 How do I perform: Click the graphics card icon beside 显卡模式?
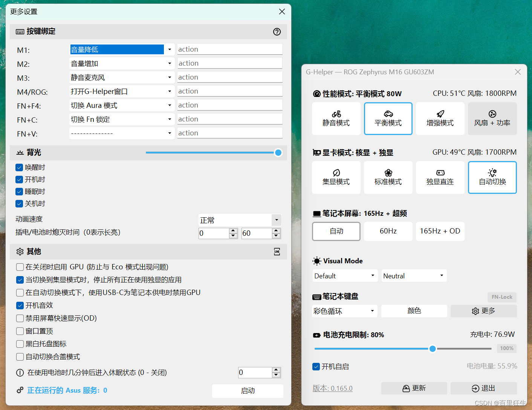(x=317, y=152)
